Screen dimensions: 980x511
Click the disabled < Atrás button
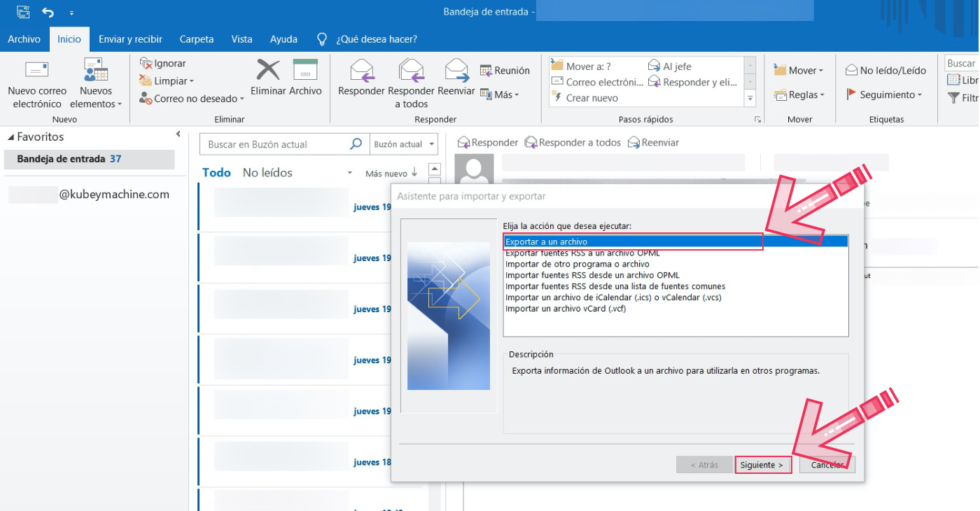703,465
